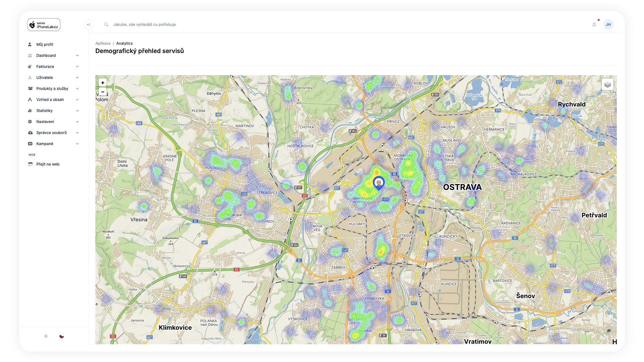Expand the Nastavení menu chevron

coord(77,122)
